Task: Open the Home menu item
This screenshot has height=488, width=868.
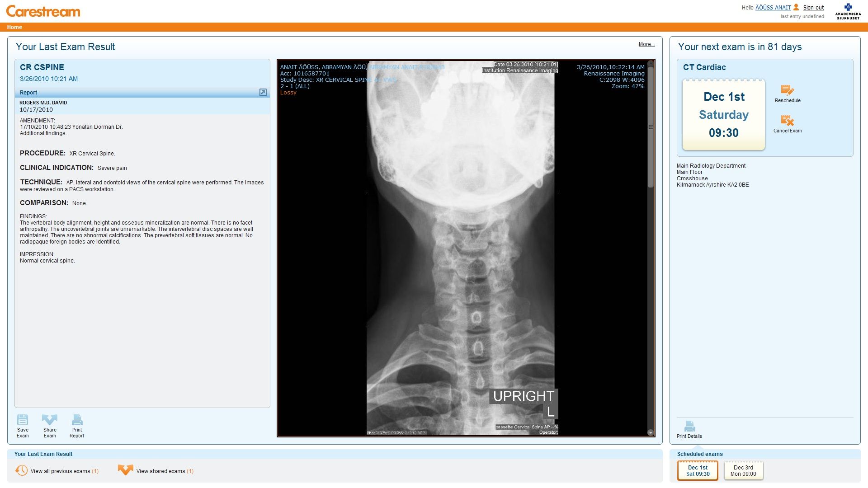Action: [14, 27]
